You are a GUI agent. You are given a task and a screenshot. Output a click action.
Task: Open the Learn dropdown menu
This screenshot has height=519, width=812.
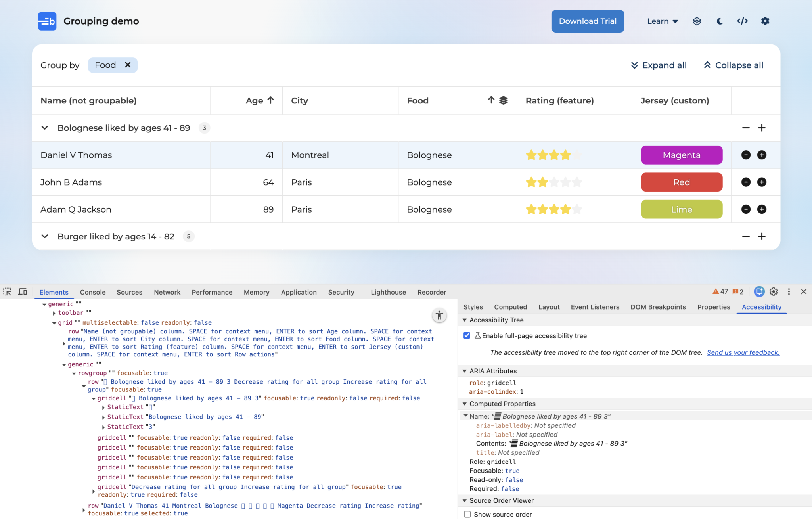(x=663, y=21)
